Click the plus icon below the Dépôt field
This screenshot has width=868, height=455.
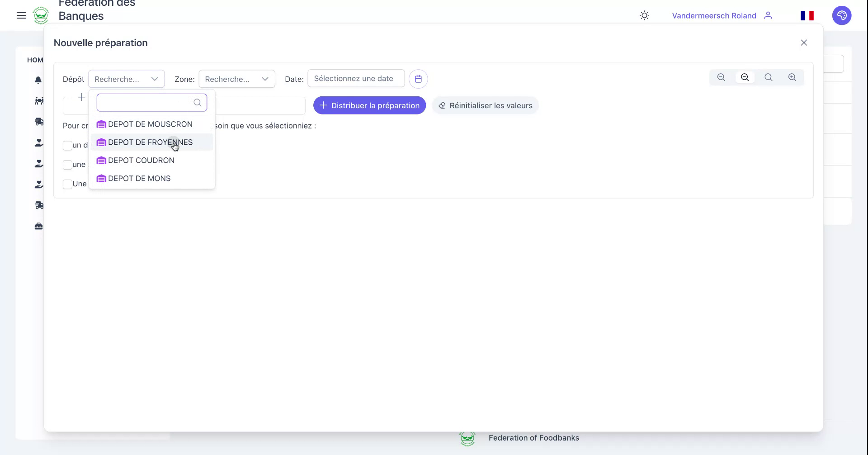[81, 97]
